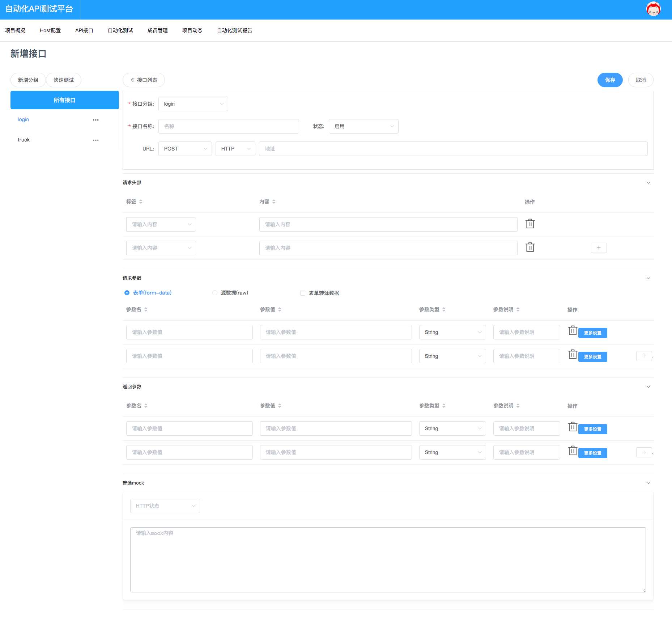Sort return parameters by 参数说明
Screen dimensions: 672x617
pyautogui.click(x=518, y=406)
